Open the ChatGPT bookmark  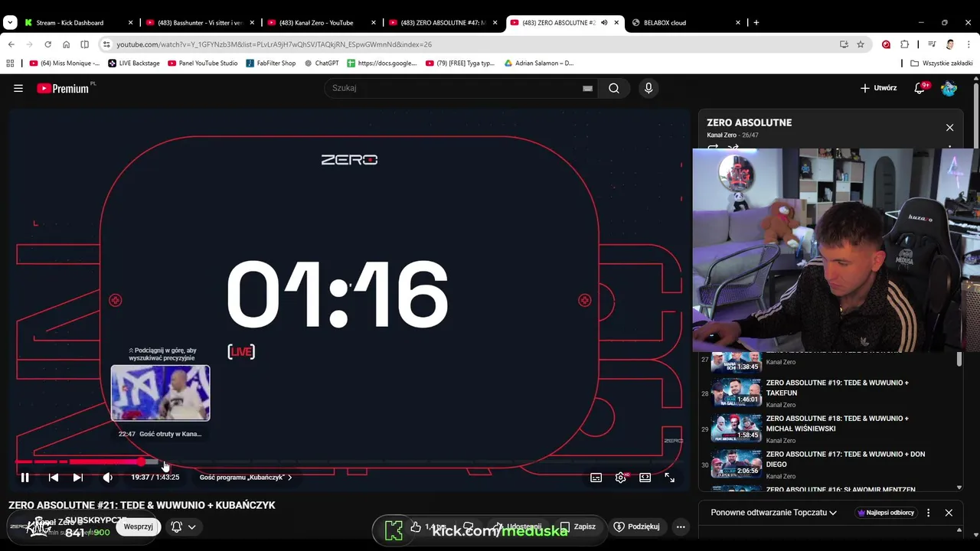(x=322, y=64)
